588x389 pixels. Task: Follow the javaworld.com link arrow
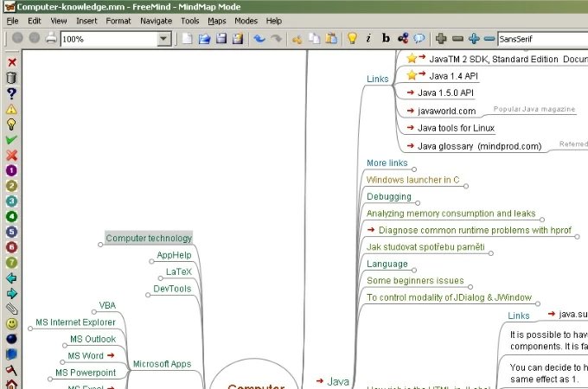click(411, 111)
